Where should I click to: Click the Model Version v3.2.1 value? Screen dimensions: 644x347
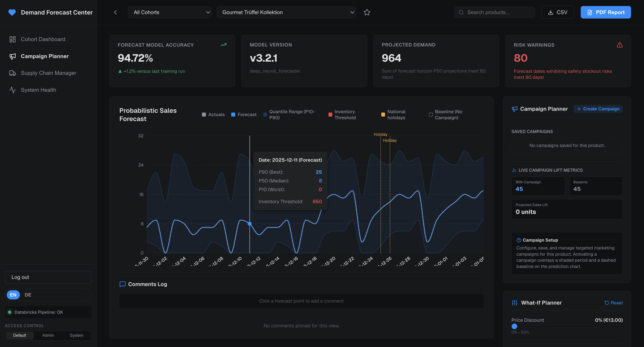[x=263, y=58]
